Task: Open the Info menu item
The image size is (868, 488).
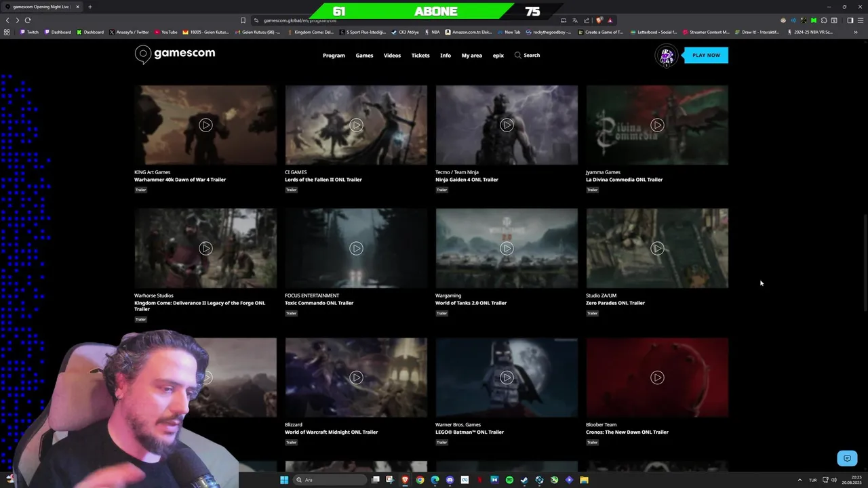Action: [446, 56]
